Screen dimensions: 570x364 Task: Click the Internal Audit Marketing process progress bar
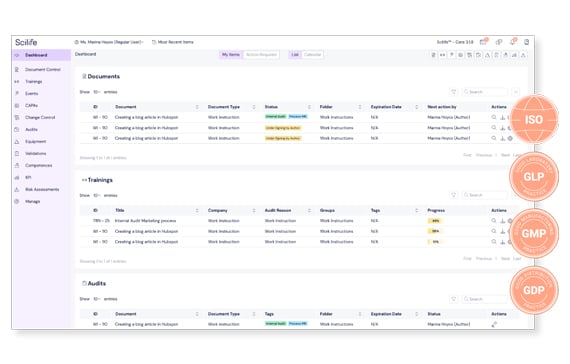pyautogui.click(x=435, y=221)
